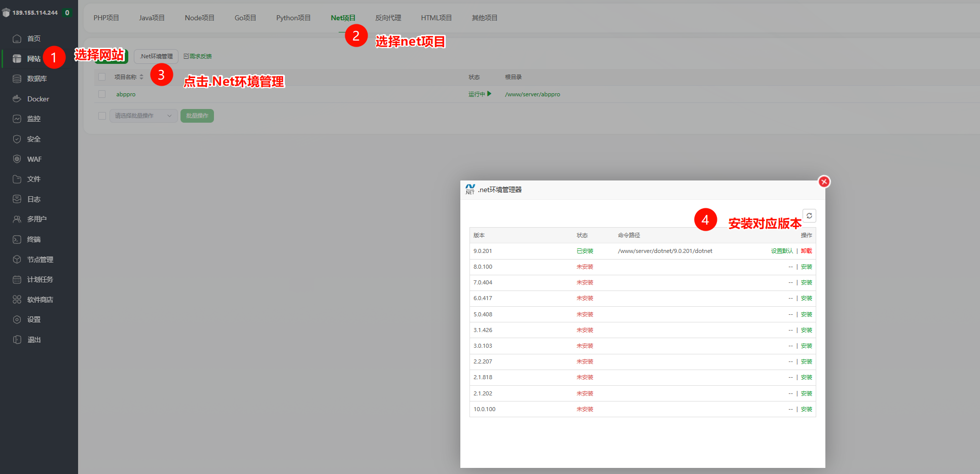This screenshot has width=980, height=474.
Task: Switch to the Python项目 tab
Action: click(293, 18)
